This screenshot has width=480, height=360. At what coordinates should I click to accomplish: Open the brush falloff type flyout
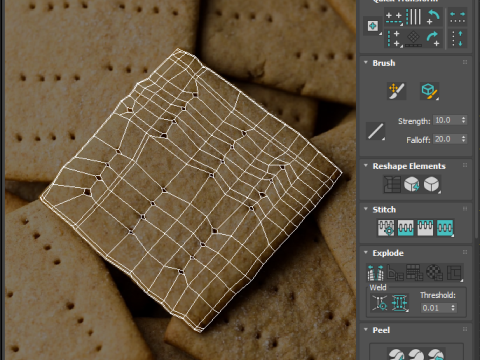click(x=375, y=131)
